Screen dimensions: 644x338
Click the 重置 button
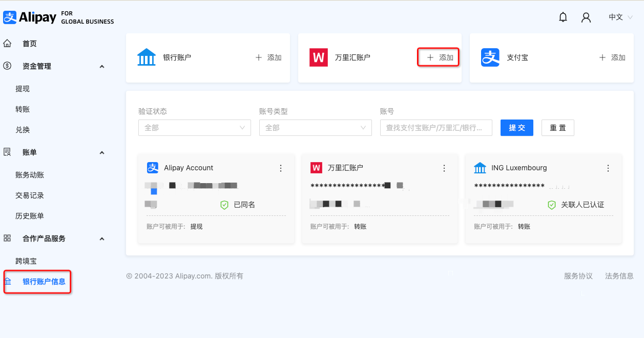coord(557,127)
